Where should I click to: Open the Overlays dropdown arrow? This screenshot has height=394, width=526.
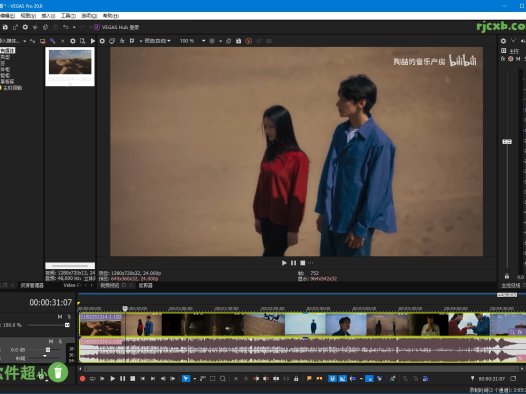pyautogui.click(x=220, y=41)
